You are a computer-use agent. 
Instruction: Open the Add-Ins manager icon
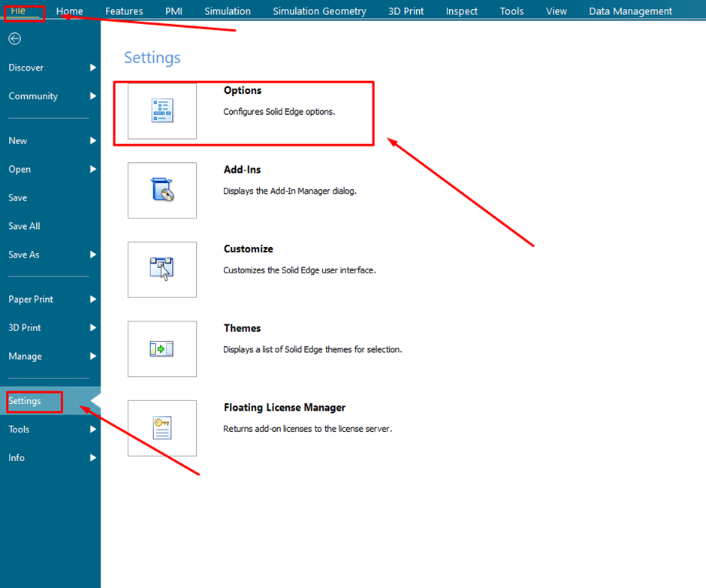point(162,190)
